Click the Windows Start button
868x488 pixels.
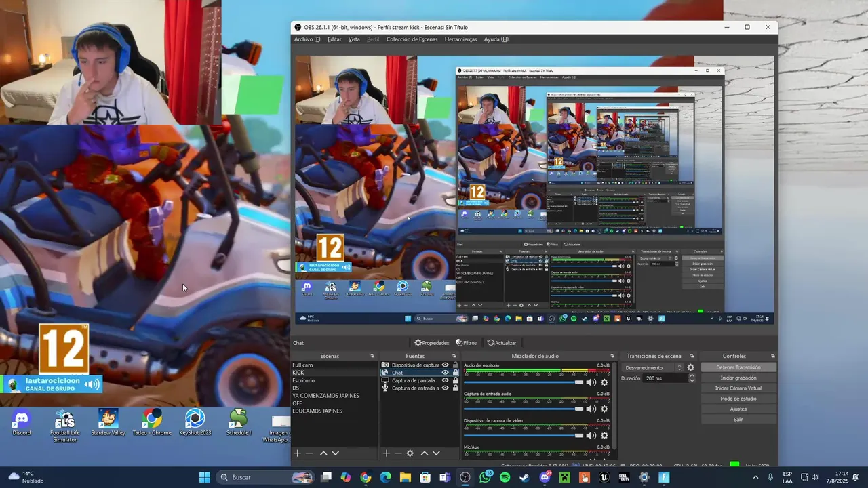[x=204, y=477]
